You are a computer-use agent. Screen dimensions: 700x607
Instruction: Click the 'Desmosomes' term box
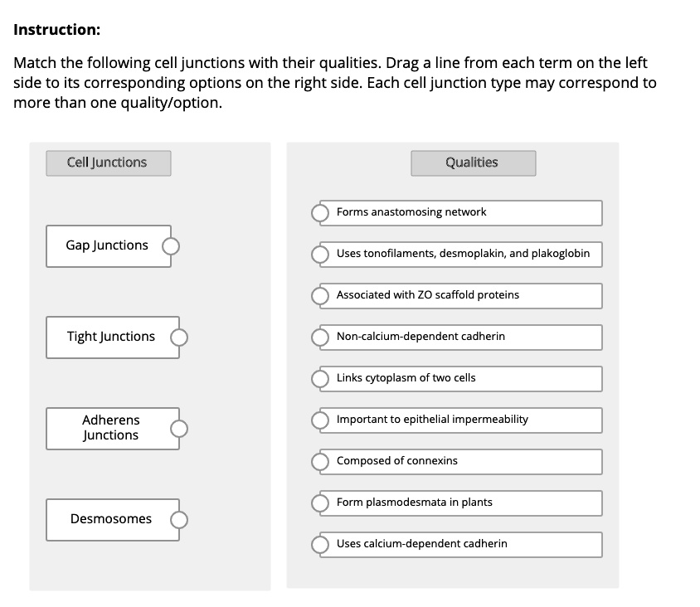[x=112, y=520]
